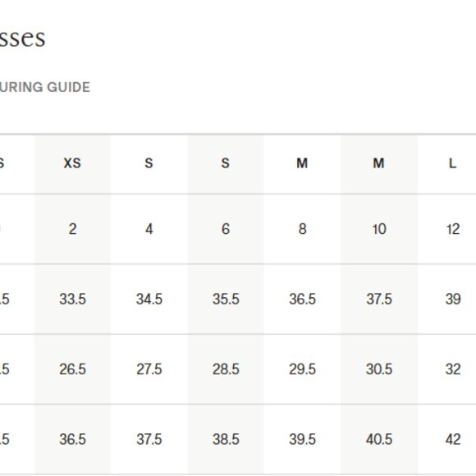Viewport: 476px width, 476px height.
Task: Click the numeric size 8 cell
Action: tap(302, 229)
